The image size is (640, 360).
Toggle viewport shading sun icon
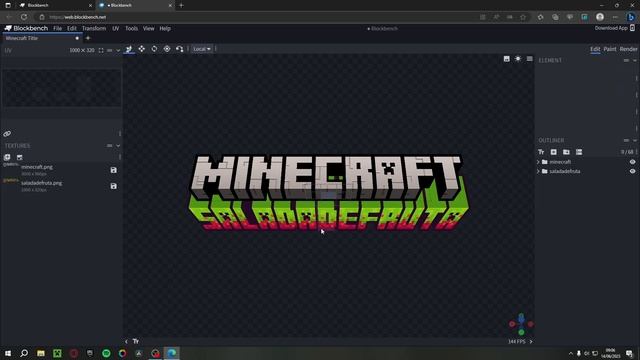pos(518,59)
